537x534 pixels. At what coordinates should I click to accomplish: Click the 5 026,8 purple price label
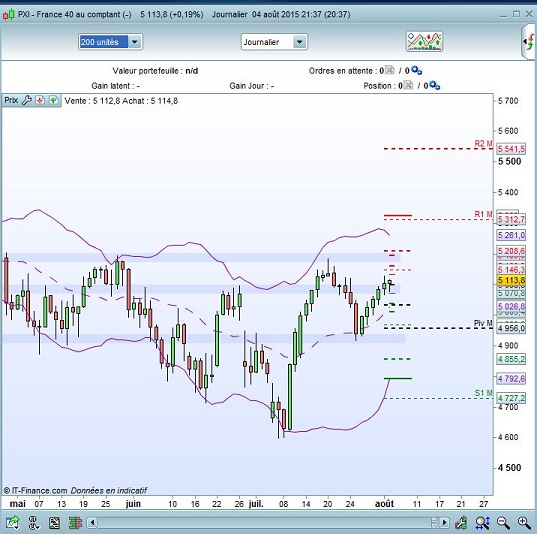pyautogui.click(x=511, y=306)
